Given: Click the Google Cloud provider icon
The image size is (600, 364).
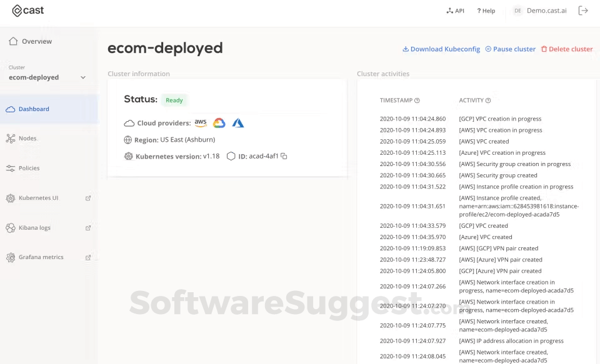Looking at the screenshot, I should pos(219,123).
